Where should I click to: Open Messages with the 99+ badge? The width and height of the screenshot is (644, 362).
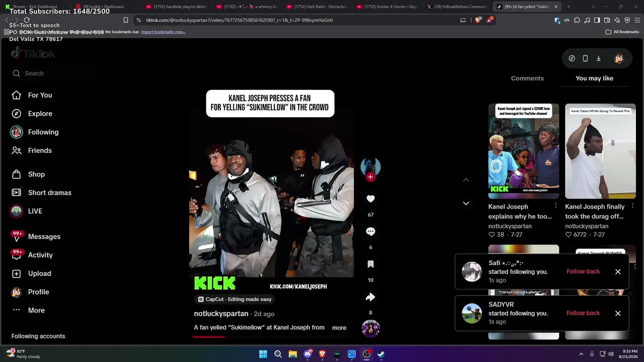tap(44, 237)
